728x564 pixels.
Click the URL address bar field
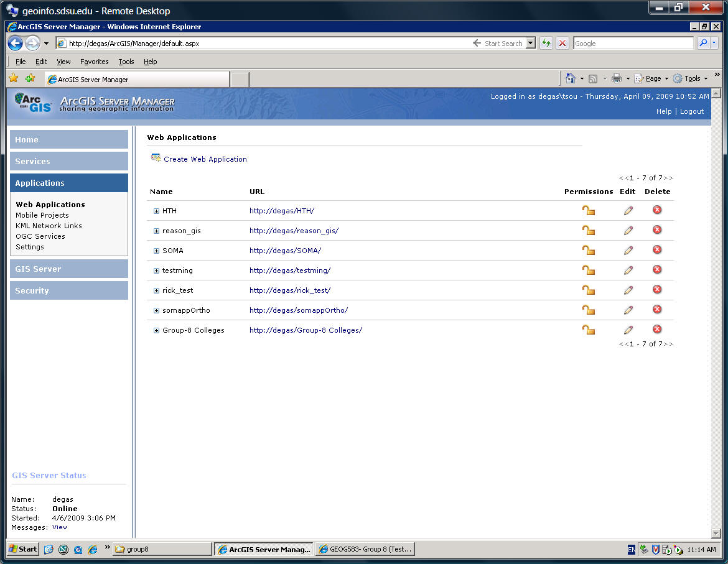[x=264, y=43]
